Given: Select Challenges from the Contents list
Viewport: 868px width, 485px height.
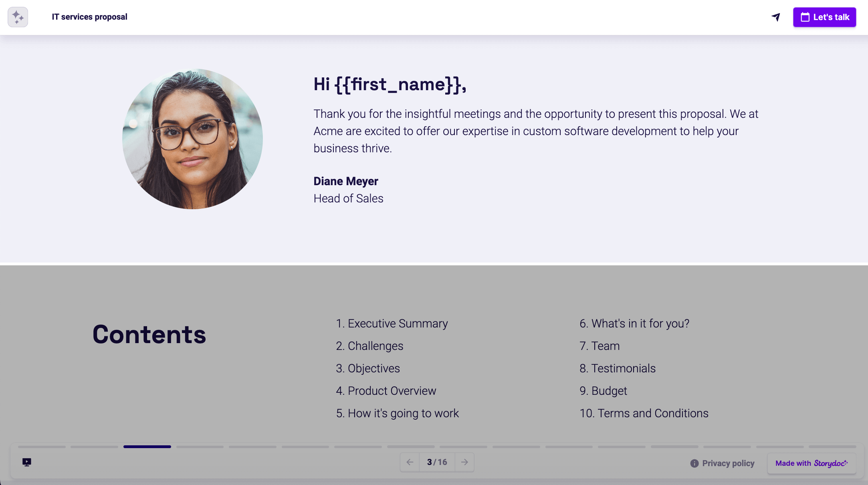Looking at the screenshot, I should point(369,346).
